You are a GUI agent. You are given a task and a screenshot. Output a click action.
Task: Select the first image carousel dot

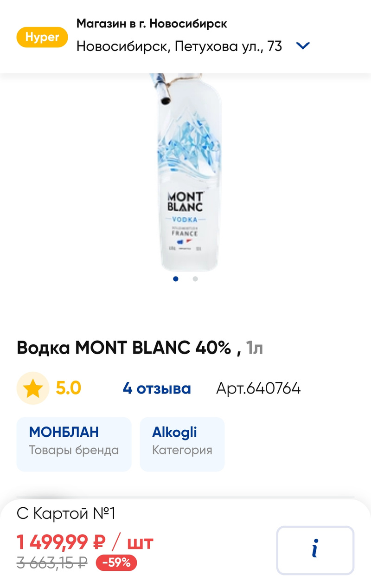point(176,279)
